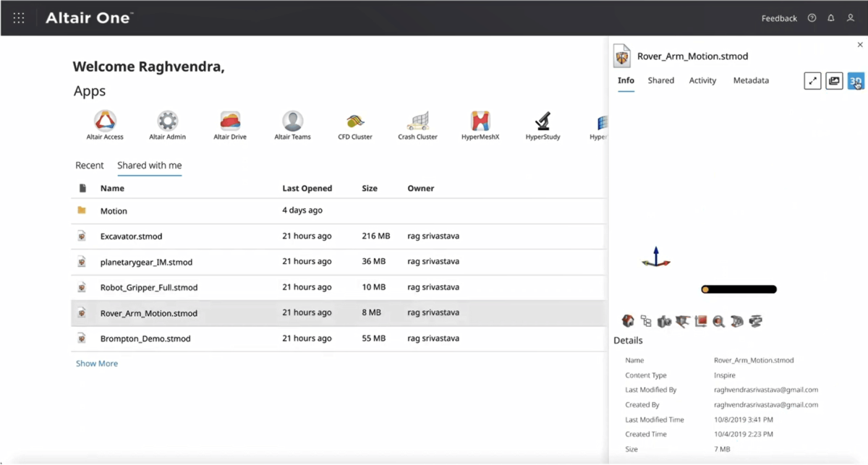Click the XYZ axis triad in the 3D viewer

click(656, 257)
